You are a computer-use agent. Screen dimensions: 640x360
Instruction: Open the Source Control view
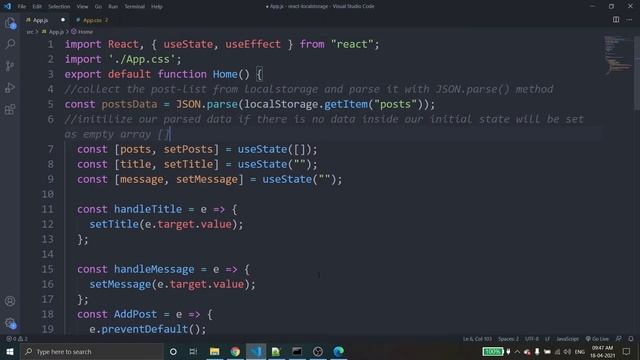pyautogui.click(x=10, y=66)
